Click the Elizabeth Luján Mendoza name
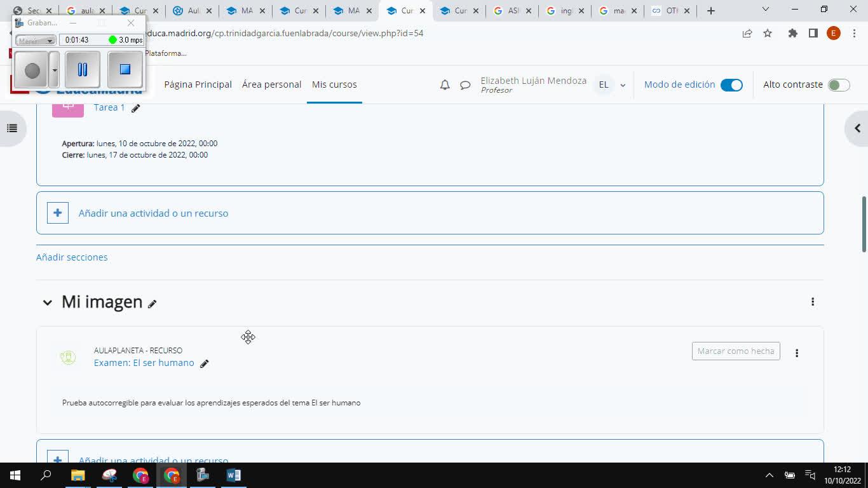The image size is (868, 488). [534, 81]
